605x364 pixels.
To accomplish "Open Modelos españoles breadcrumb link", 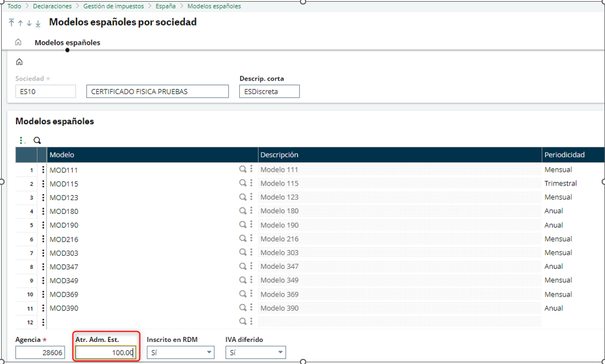I will (214, 6).
